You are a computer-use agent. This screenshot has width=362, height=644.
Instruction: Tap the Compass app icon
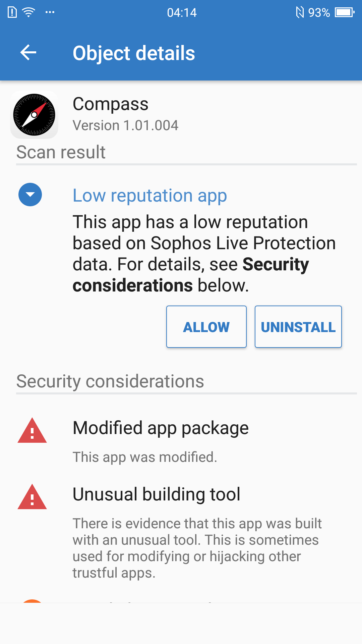(x=34, y=115)
